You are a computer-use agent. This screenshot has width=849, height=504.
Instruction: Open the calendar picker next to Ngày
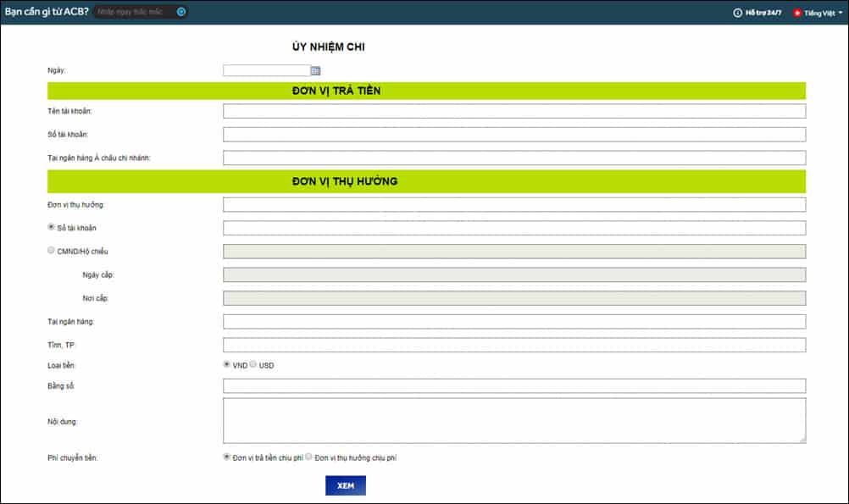[x=315, y=71]
